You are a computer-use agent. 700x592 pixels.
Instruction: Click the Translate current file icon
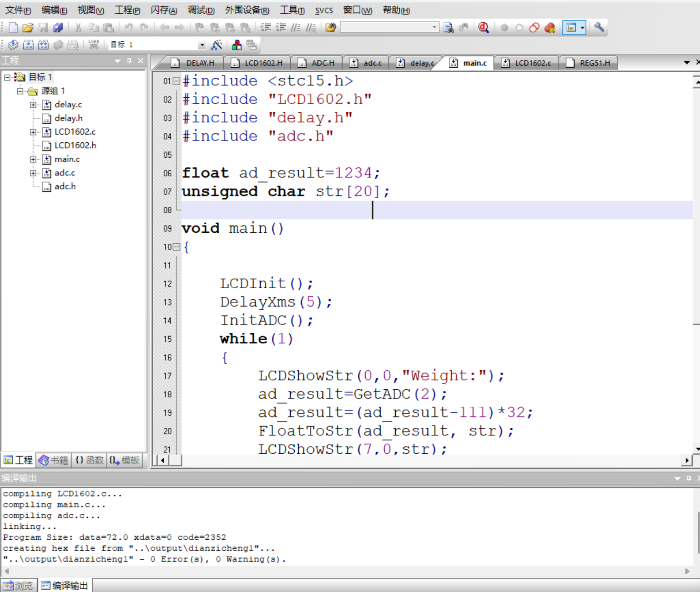[13, 45]
